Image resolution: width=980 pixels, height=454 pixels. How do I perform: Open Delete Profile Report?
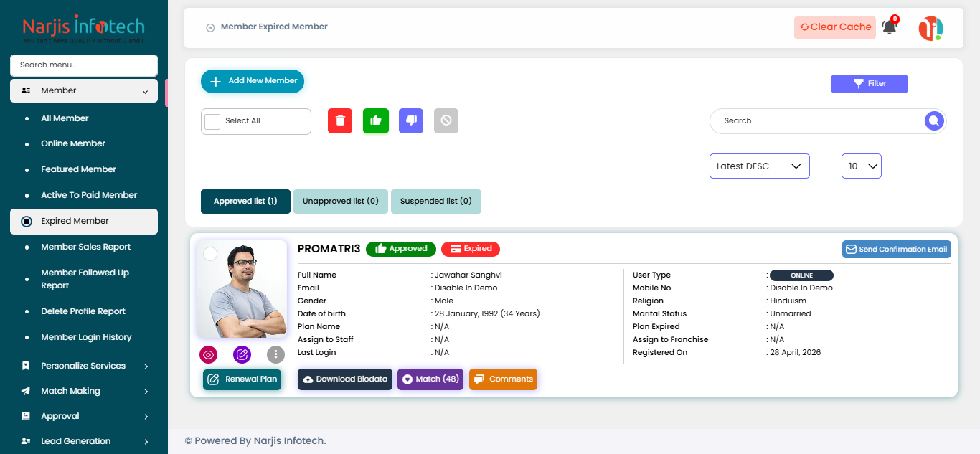[83, 311]
